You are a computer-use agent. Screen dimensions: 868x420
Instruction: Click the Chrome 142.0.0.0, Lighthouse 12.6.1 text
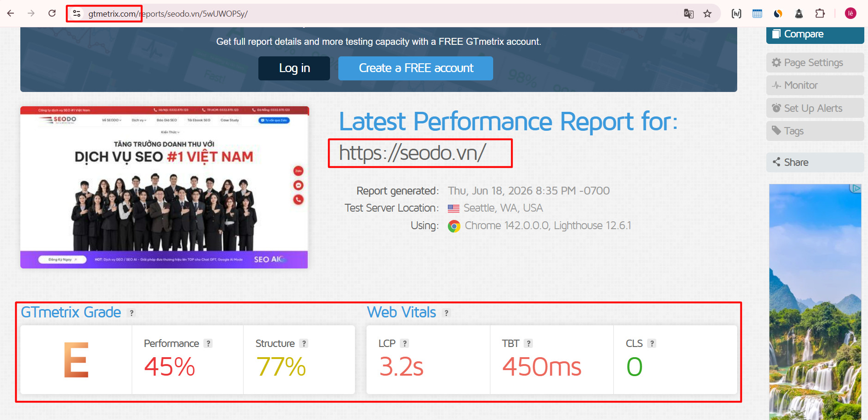[x=548, y=225]
